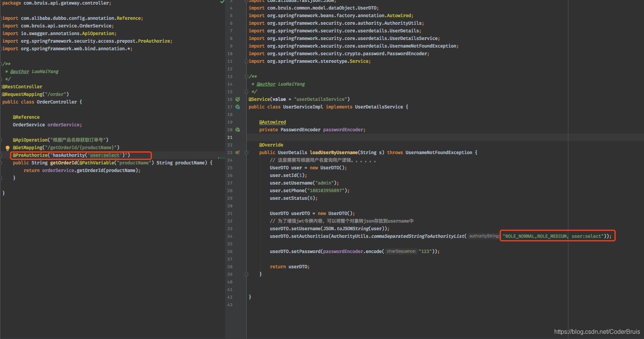This screenshot has width=644, height=339.
Task: Click the phone number string "188103956897"
Action: 326,191
